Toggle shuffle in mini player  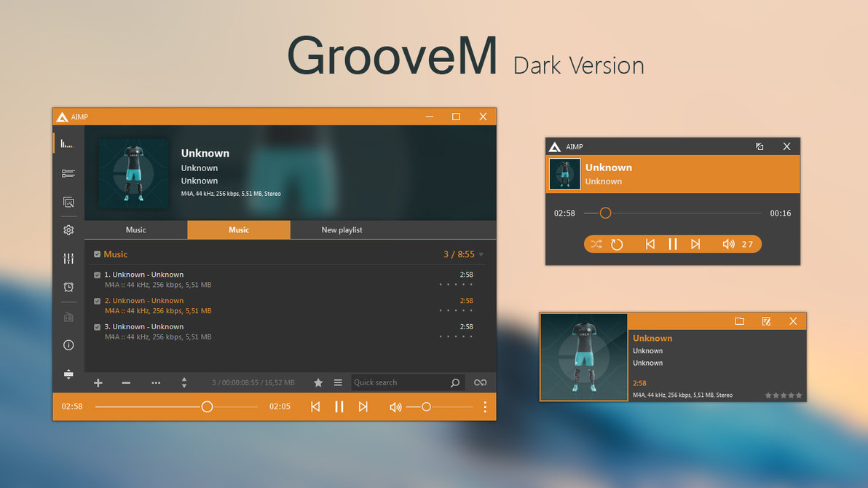click(x=596, y=244)
